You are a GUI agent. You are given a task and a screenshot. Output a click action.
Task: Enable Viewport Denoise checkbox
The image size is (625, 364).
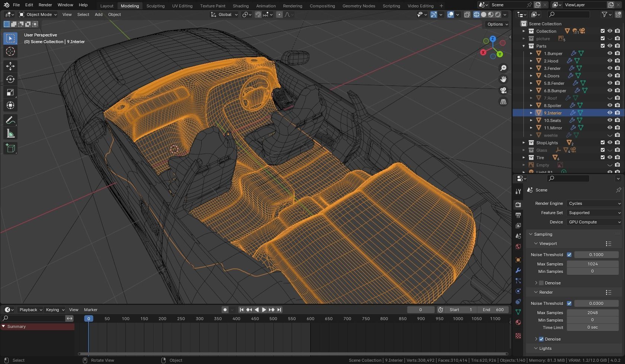point(541,283)
